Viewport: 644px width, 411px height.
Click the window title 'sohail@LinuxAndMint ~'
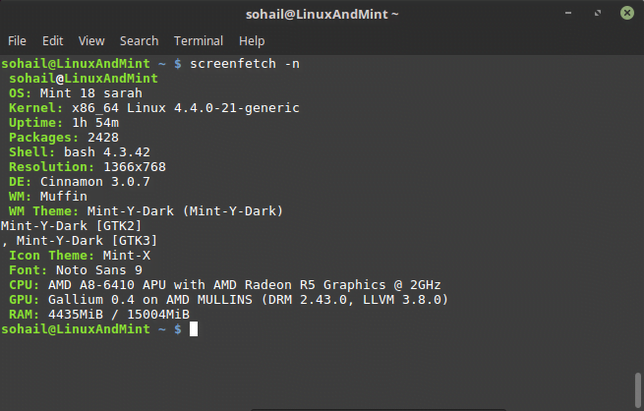coord(322,14)
